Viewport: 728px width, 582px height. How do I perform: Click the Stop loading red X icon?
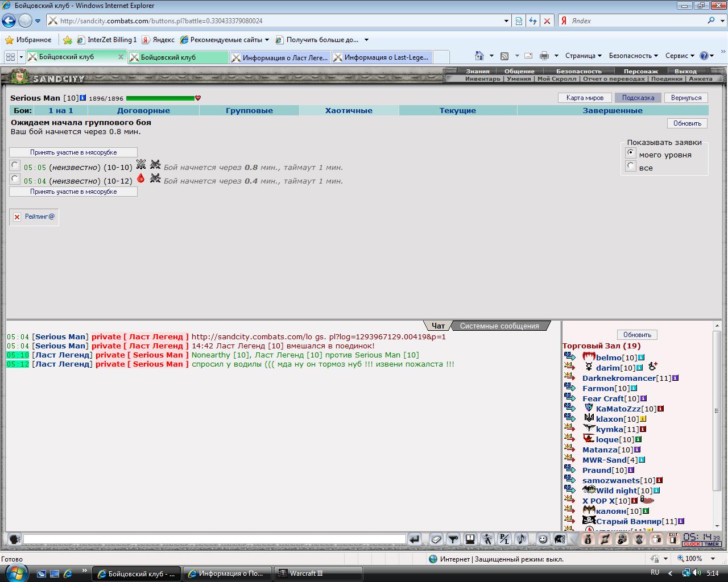tap(547, 20)
